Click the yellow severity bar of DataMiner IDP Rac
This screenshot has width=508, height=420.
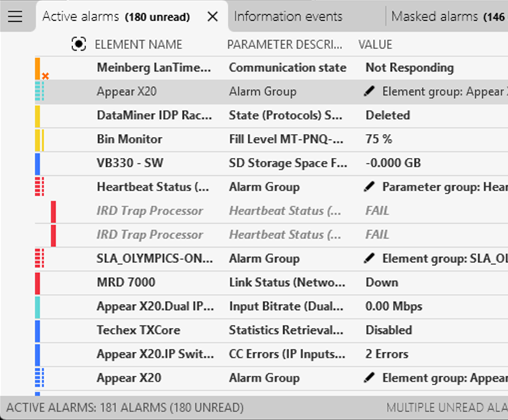38,116
